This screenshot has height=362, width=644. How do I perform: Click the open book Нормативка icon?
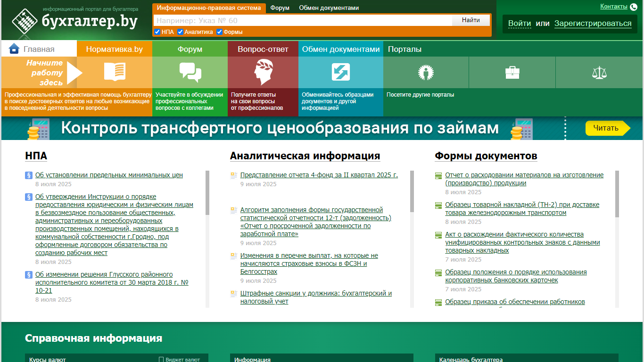point(115,72)
